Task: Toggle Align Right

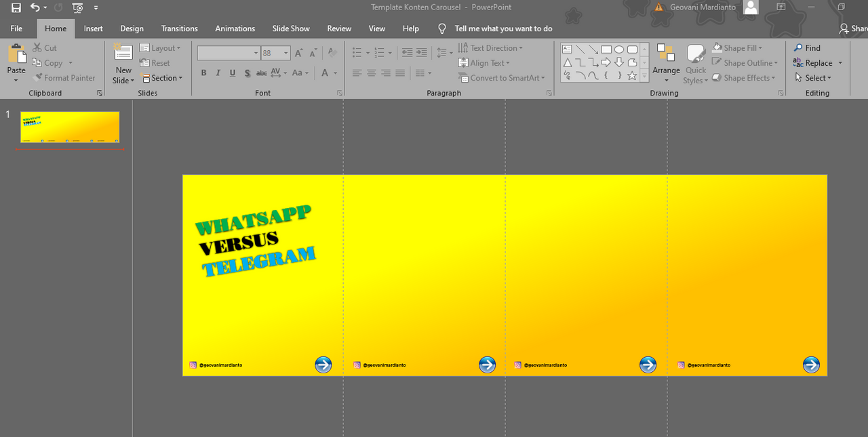Action: [386, 73]
